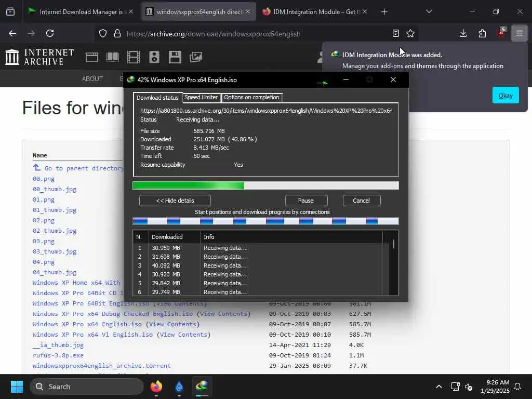The width and height of the screenshot is (532, 399).
Task: Show hidden system tray icons
Action: 438,387
